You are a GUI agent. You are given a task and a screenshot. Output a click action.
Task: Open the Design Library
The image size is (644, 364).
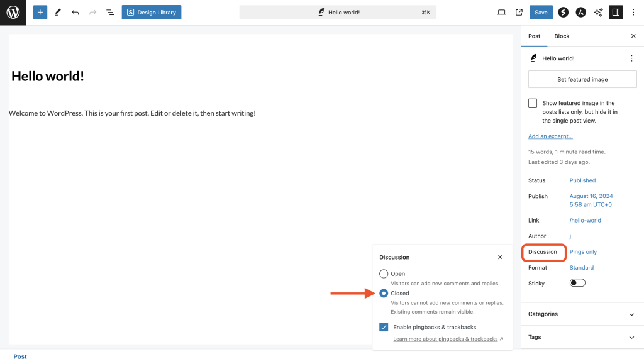tap(152, 13)
